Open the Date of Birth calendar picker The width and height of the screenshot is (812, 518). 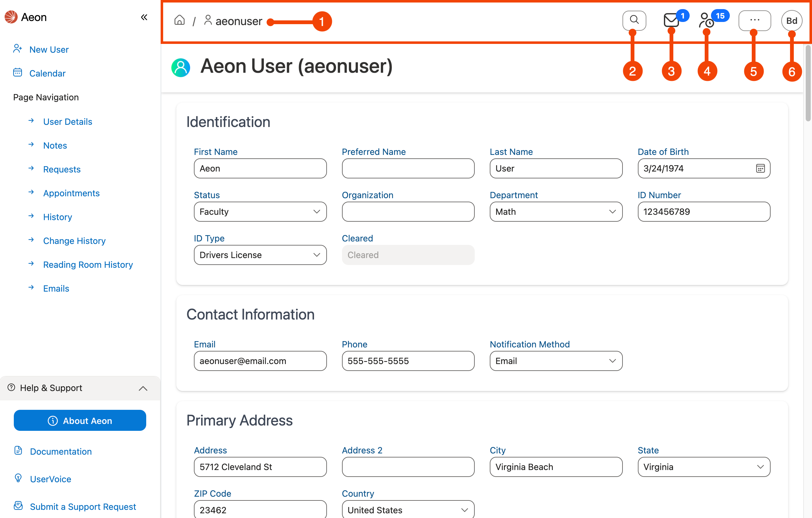coord(760,168)
